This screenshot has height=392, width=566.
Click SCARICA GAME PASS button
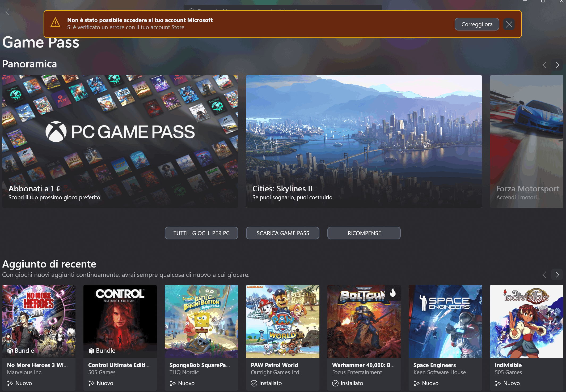tap(282, 233)
